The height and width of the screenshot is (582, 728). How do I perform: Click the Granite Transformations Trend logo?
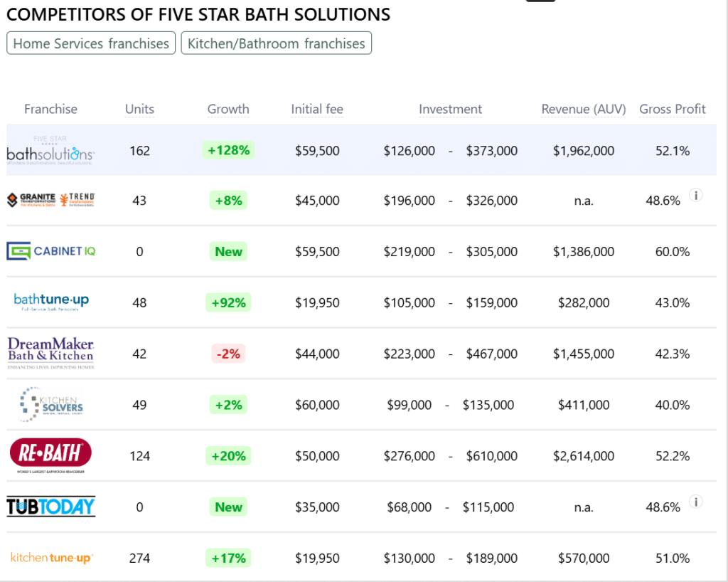point(50,200)
